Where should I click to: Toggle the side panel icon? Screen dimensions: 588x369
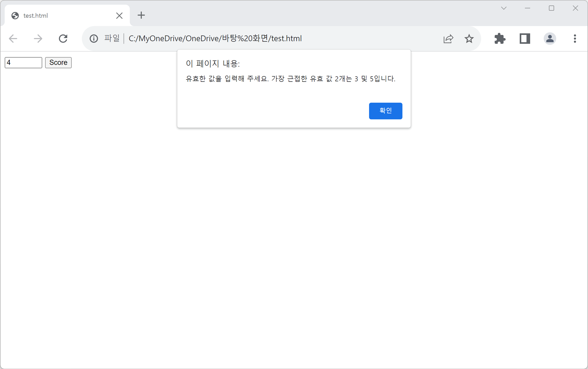click(x=525, y=39)
